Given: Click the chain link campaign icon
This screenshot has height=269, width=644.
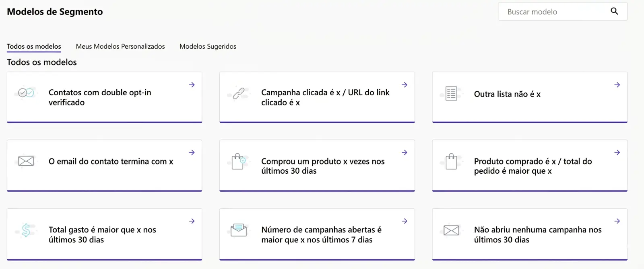Looking at the screenshot, I should [x=239, y=93].
